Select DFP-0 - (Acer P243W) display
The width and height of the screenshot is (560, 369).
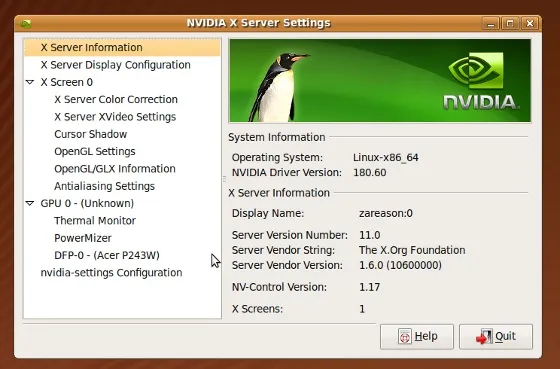[x=107, y=255]
